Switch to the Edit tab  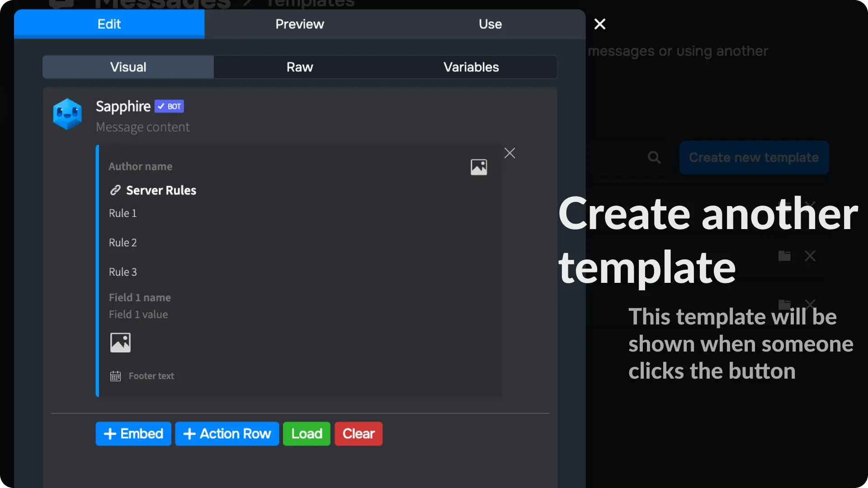109,24
